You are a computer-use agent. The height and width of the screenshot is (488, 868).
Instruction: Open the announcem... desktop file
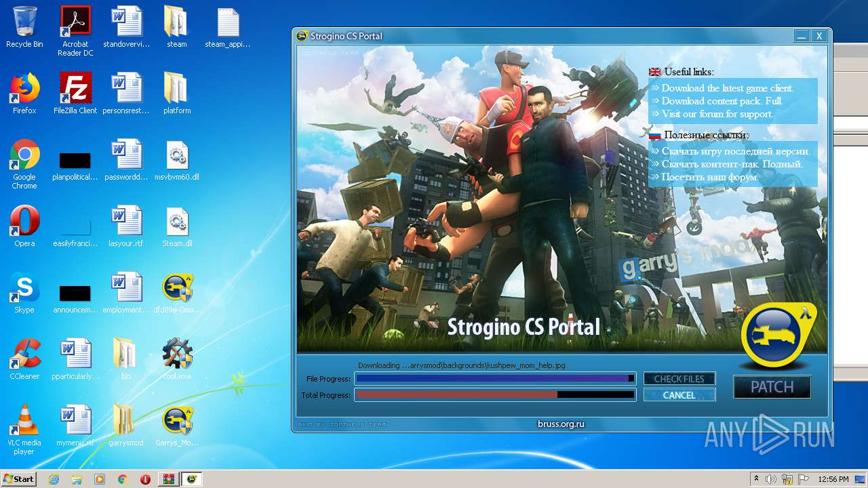[x=75, y=298]
